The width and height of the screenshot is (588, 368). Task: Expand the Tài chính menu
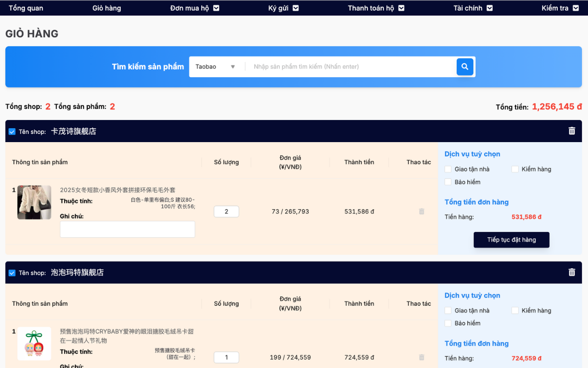pos(473,8)
